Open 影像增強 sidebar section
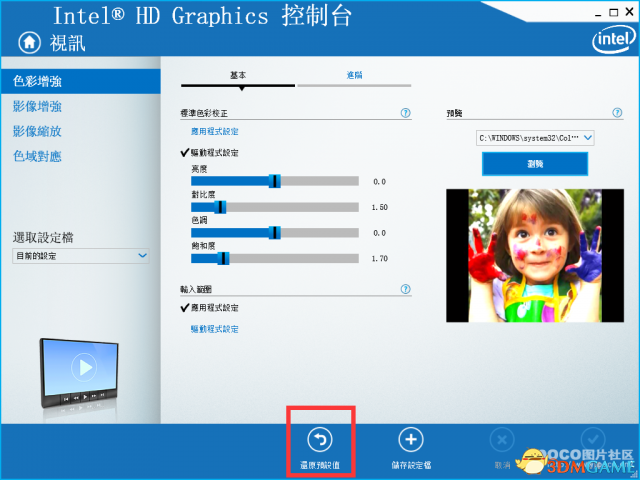Viewport: 640px width, 480px height. (37, 107)
